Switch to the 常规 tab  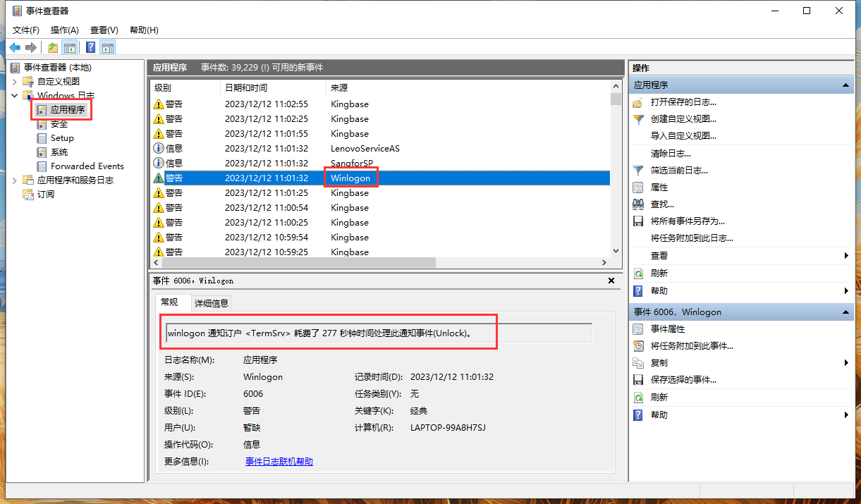(170, 302)
